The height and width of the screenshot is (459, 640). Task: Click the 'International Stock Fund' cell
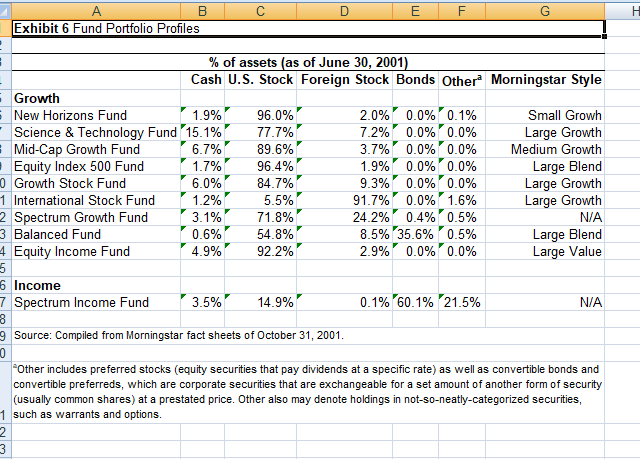pyautogui.click(x=96, y=200)
